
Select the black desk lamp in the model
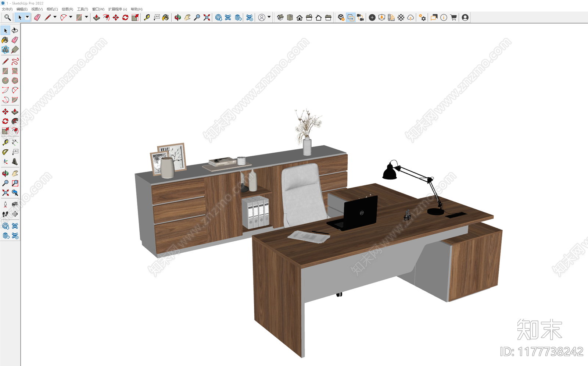pyautogui.click(x=413, y=188)
